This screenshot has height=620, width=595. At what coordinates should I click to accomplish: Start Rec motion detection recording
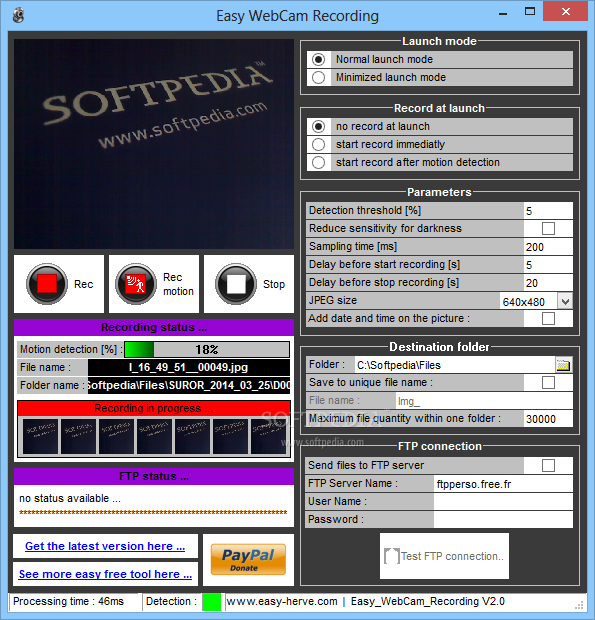[x=154, y=284]
